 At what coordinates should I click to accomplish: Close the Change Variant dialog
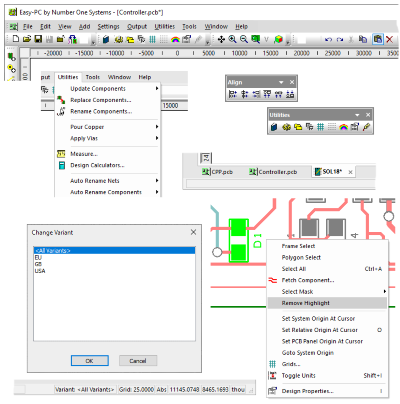click(193, 232)
